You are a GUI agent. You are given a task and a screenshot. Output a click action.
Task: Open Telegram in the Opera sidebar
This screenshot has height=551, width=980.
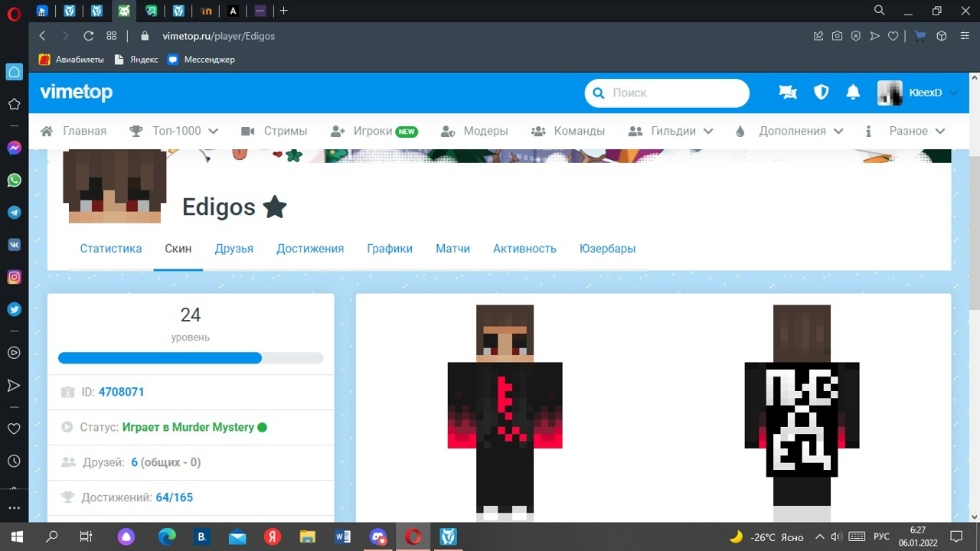tap(14, 213)
